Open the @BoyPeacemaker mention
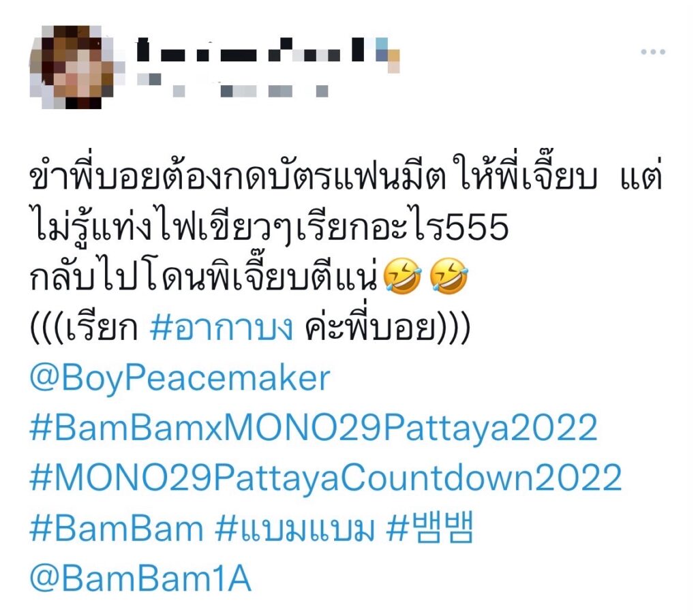 point(180,380)
